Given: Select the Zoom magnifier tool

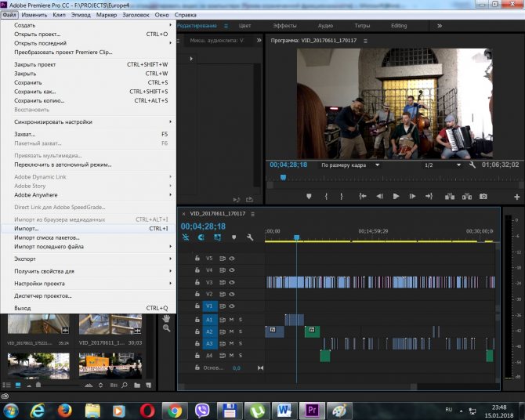Looking at the screenshot, I should pos(166,328).
